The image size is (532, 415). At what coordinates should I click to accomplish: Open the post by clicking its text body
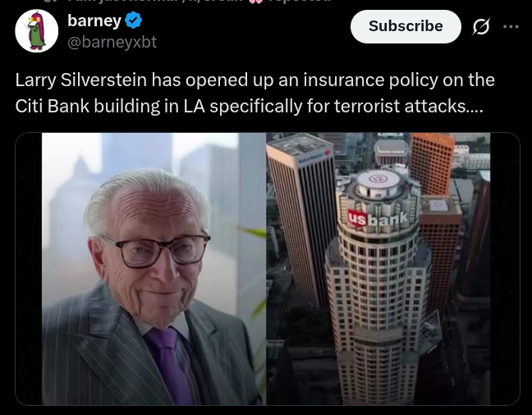(255, 93)
